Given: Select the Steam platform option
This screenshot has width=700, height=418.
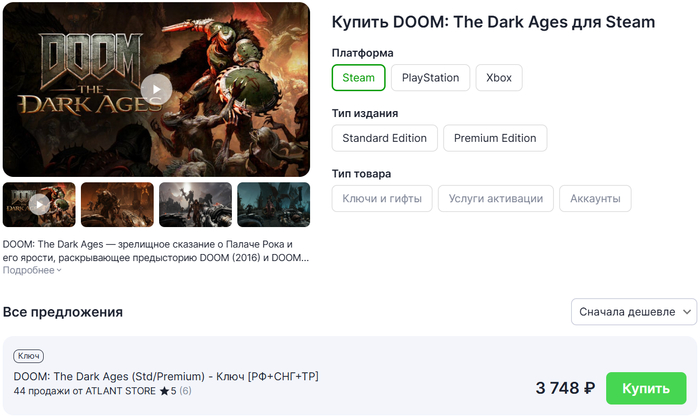Looking at the screenshot, I should click(358, 78).
